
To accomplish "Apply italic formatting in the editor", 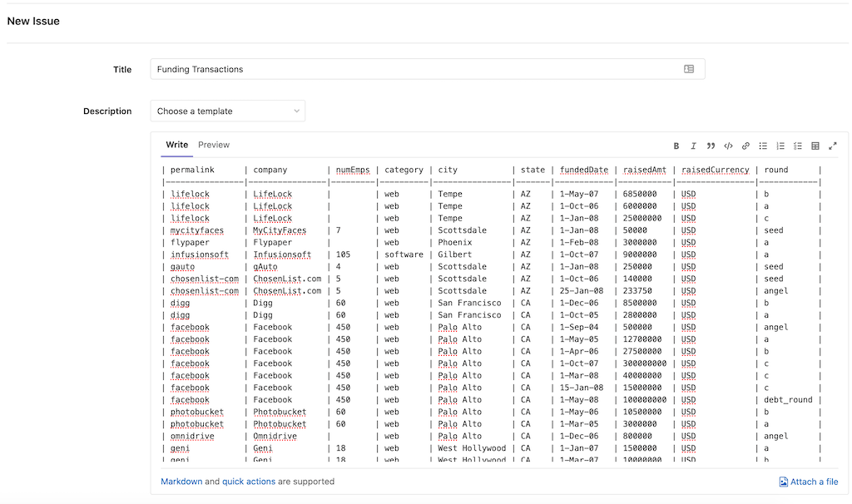I will pyautogui.click(x=694, y=145).
